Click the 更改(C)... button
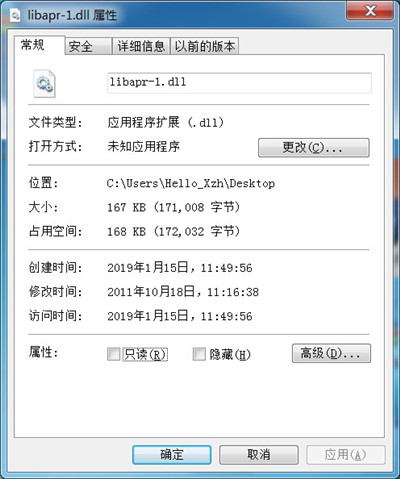This screenshot has height=479, width=400. coord(314,147)
